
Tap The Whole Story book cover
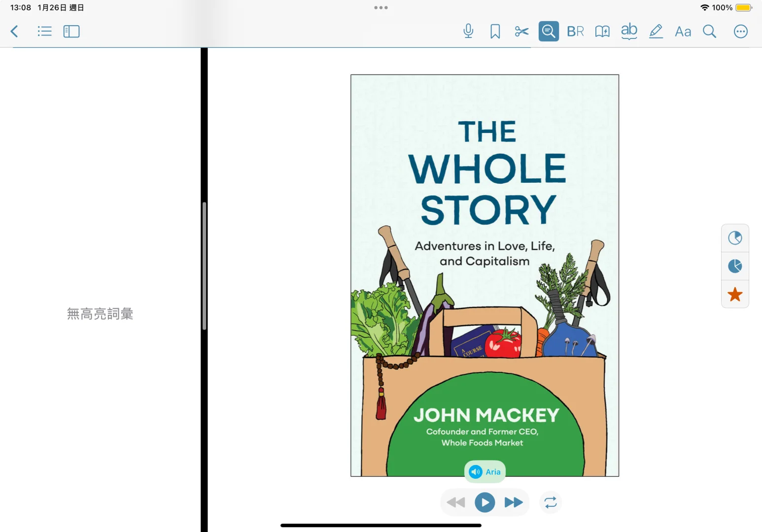tap(485, 275)
